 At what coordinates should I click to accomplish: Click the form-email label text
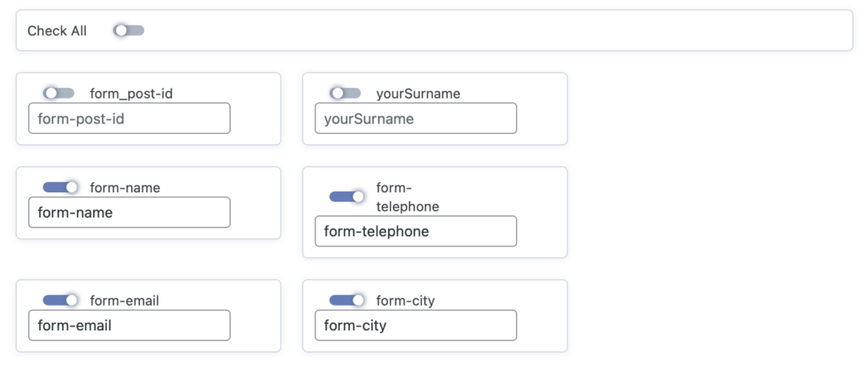pyautogui.click(x=125, y=300)
